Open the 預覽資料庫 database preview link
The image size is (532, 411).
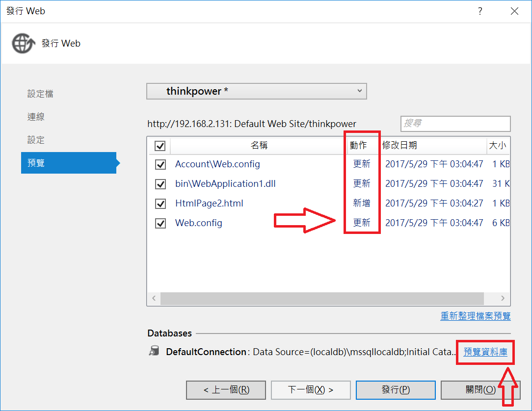tap(485, 352)
